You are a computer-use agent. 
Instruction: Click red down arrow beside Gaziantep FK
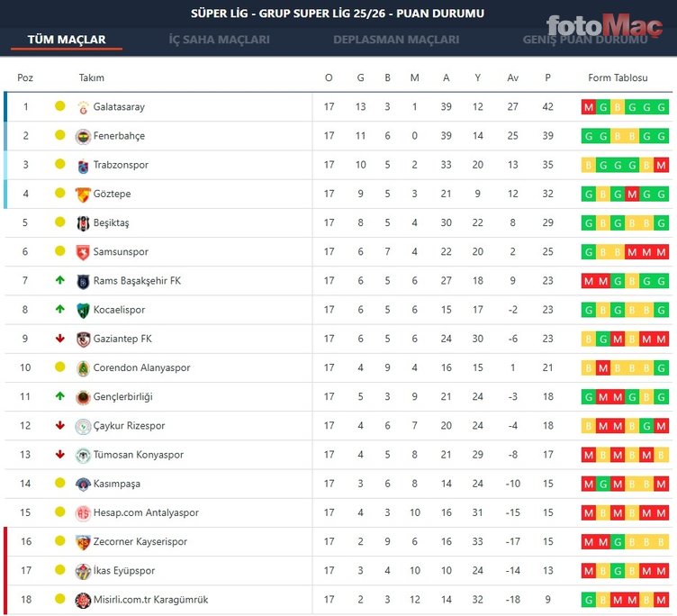coord(59,339)
